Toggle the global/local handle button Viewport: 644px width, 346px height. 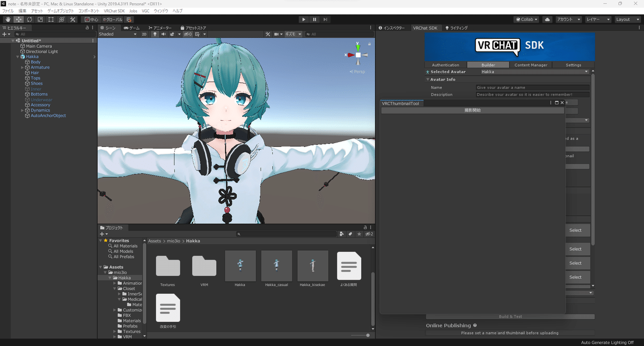point(112,19)
